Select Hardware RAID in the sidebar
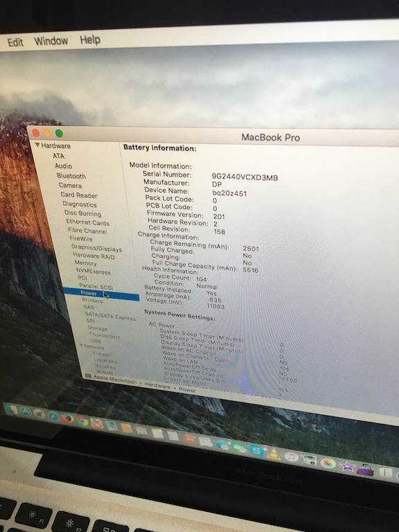The height and width of the screenshot is (532, 399). click(x=94, y=256)
